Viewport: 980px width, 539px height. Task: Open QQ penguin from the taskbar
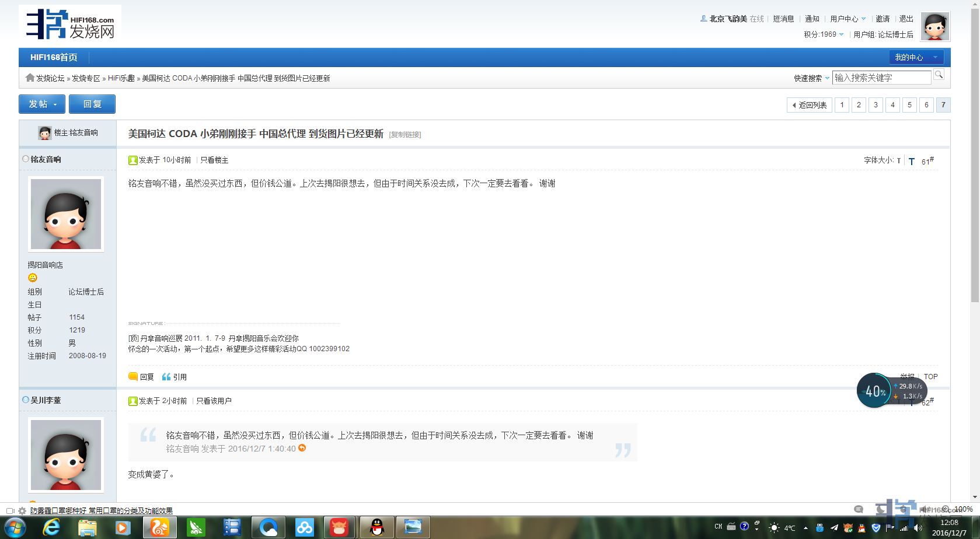pyautogui.click(x=377, y=527)
